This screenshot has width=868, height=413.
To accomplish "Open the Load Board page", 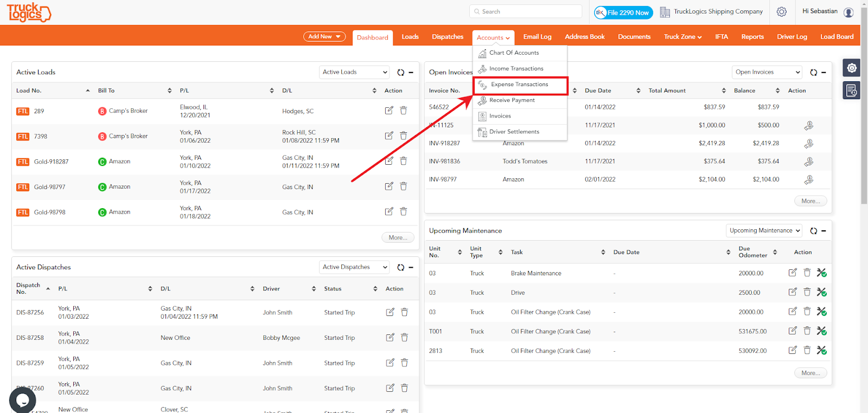I will 837,37.
